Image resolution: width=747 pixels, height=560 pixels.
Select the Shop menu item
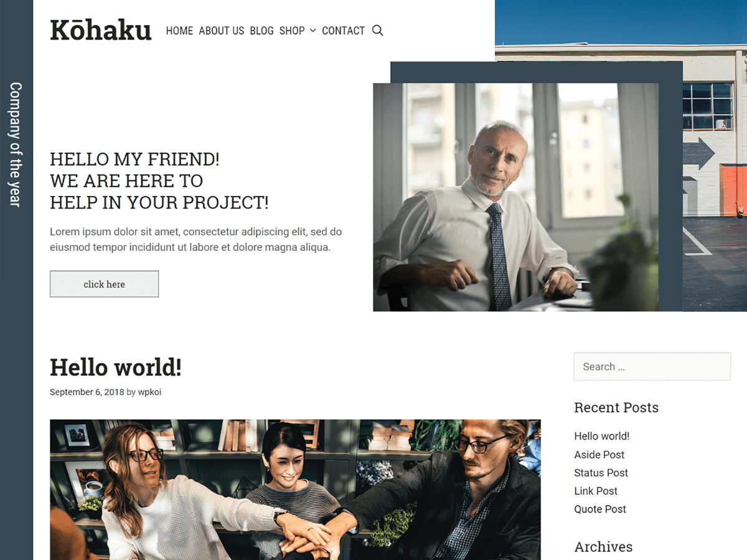(x=292, y=30)
